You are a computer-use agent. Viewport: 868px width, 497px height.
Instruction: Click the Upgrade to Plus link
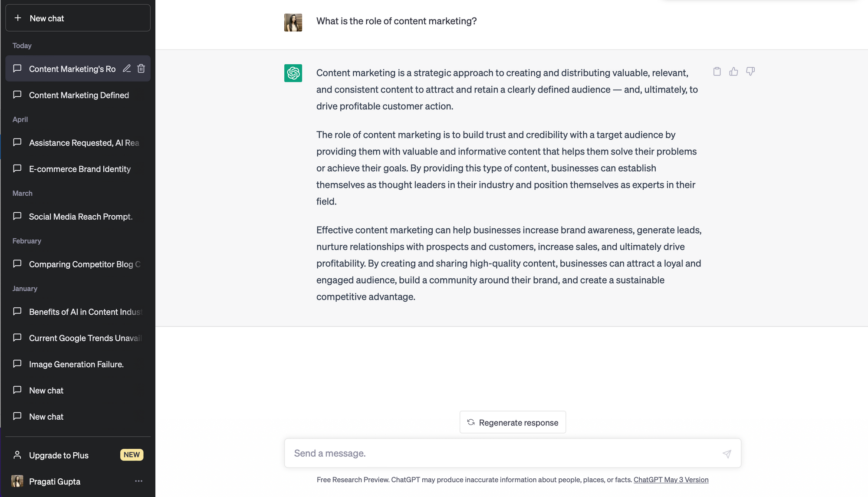59,455
